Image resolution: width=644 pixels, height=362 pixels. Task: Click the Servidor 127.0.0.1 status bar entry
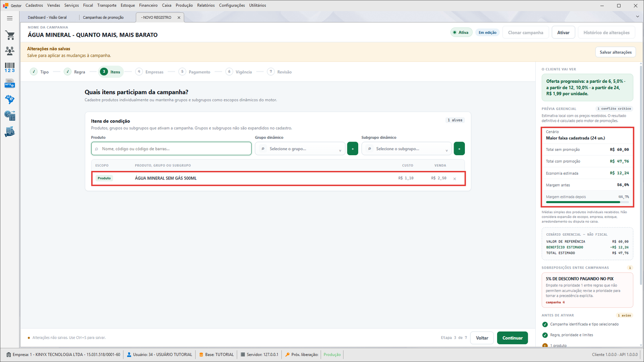point(259,355)
